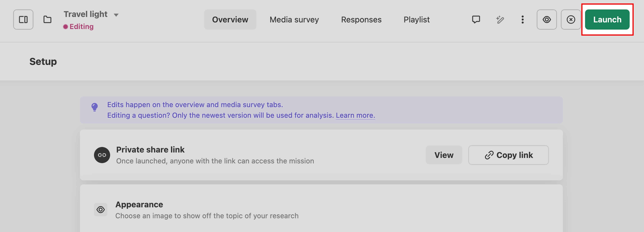Click the Private share link chain icon

click(102, 155)
